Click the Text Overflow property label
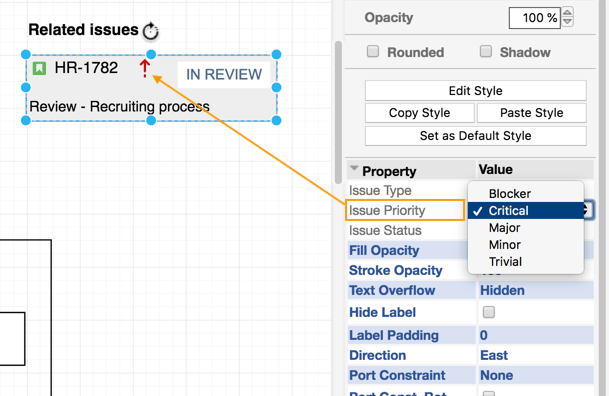Screen dimensions: 609x396 [392, 290]
